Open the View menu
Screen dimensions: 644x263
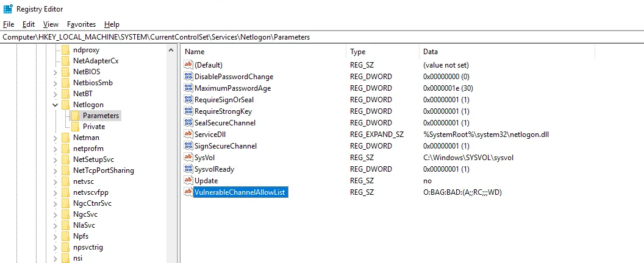point(51,24)
